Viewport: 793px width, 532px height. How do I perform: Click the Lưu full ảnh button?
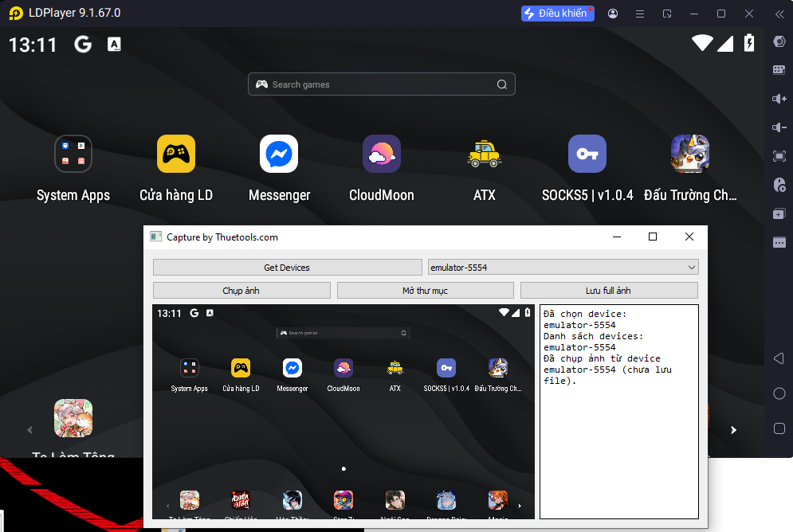click(x=609, y=291)
